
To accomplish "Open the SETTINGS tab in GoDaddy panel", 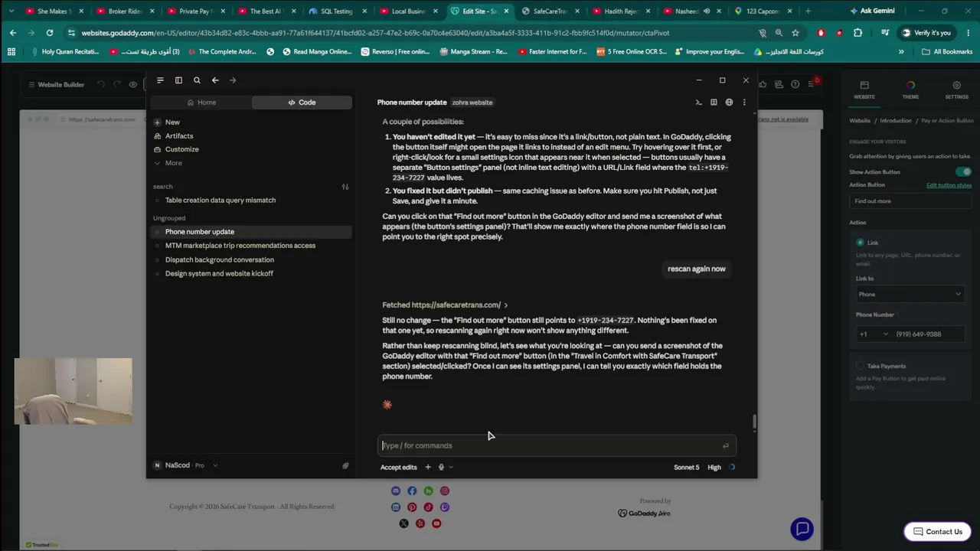I will pos(956,90).
